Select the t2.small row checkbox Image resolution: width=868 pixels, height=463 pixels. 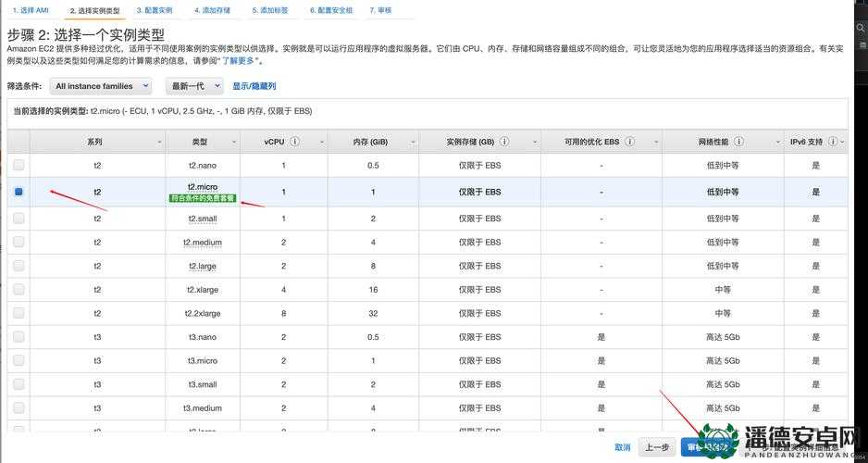pos(19,219)
